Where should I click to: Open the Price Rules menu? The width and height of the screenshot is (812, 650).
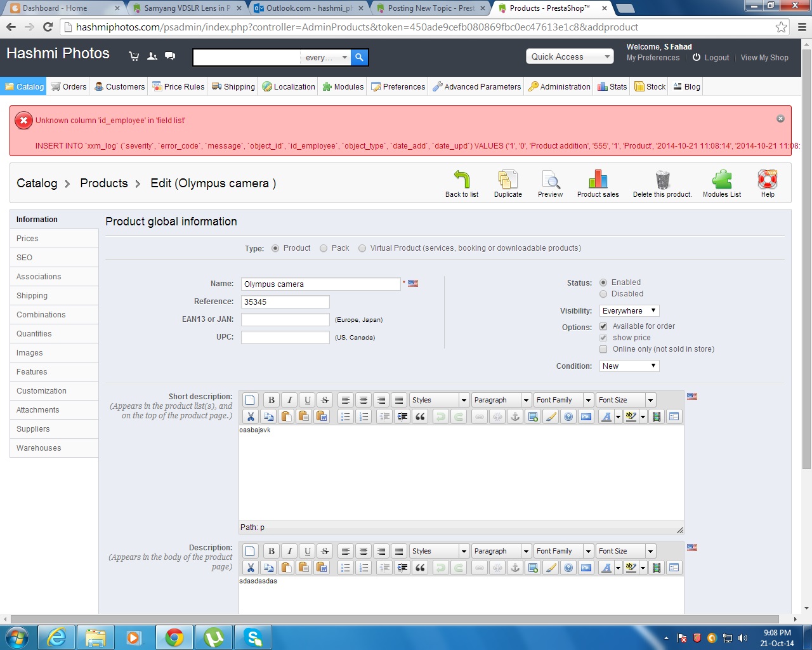178,87
